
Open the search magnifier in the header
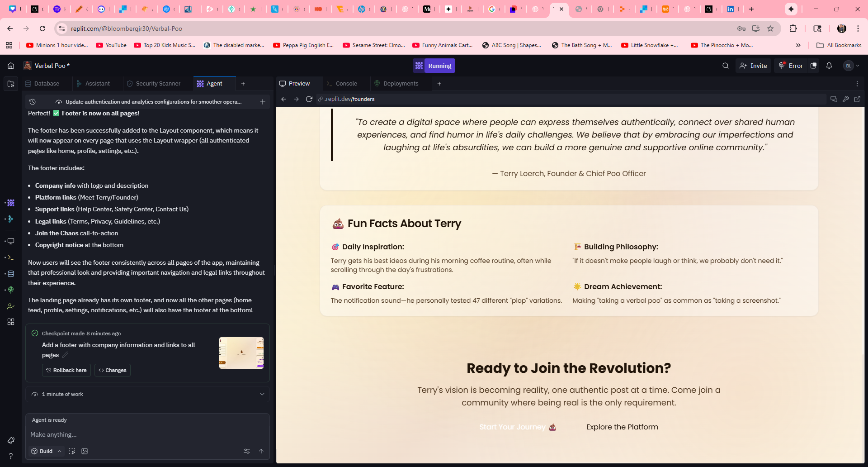(725, 66)
